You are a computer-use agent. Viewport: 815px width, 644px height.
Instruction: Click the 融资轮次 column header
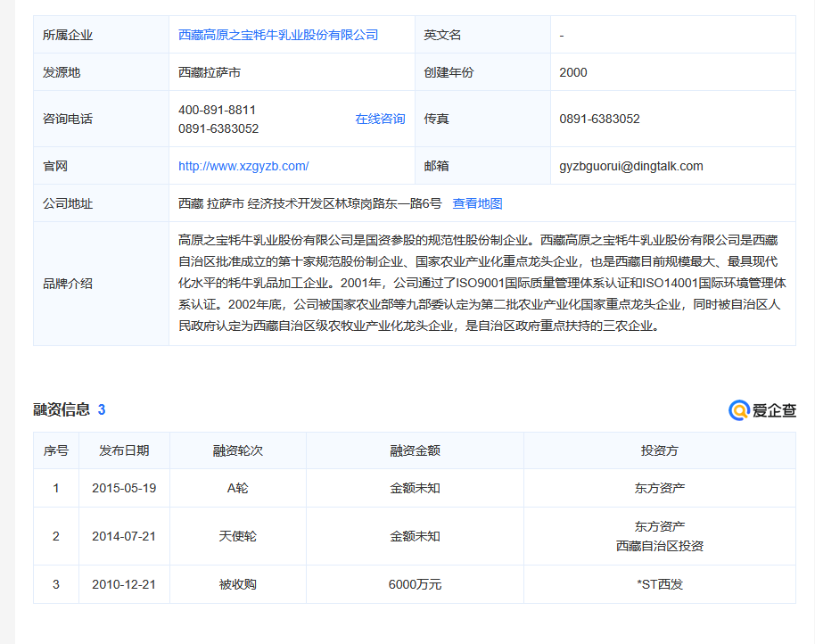[237, 450]
